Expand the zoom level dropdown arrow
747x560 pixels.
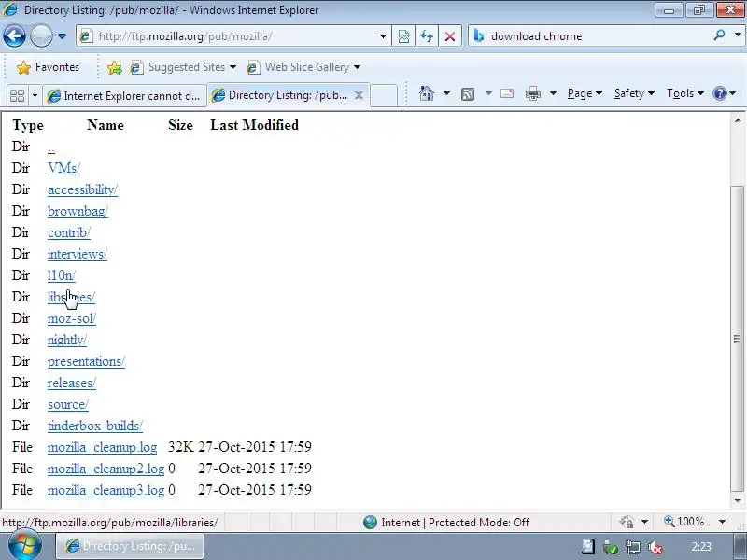pyautogui.click(x=722, y=523)
